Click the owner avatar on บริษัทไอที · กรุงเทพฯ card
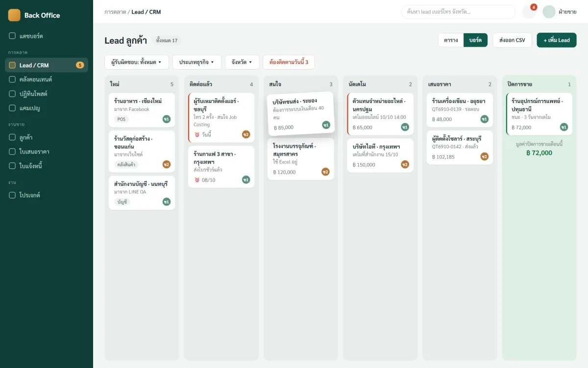This screenshot has height=368, width=588. [405, 164]
